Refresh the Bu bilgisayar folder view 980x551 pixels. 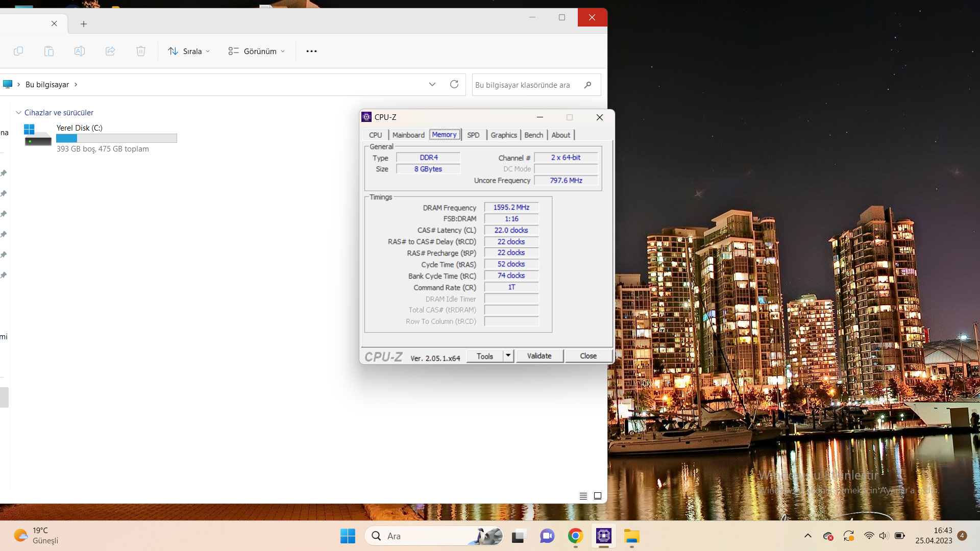tap(454, 85)
